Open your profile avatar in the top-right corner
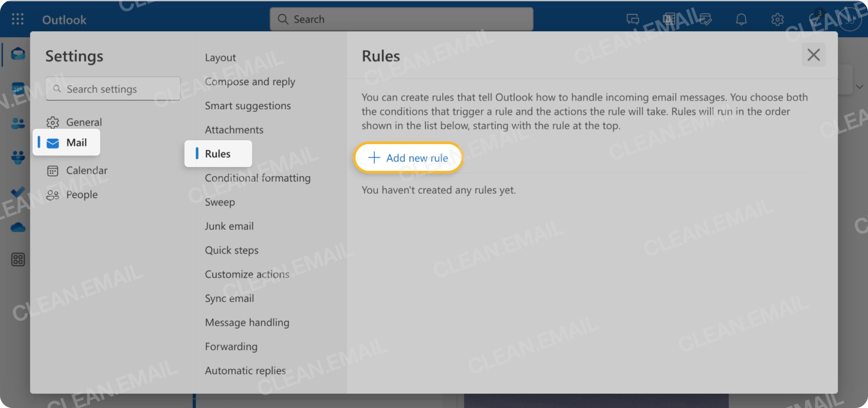This screenshot has width=868, height=408. (850, 19)
